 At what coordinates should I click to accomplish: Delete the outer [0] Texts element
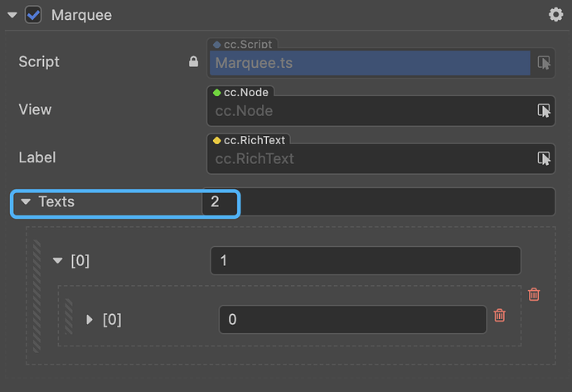pos(534,294)
